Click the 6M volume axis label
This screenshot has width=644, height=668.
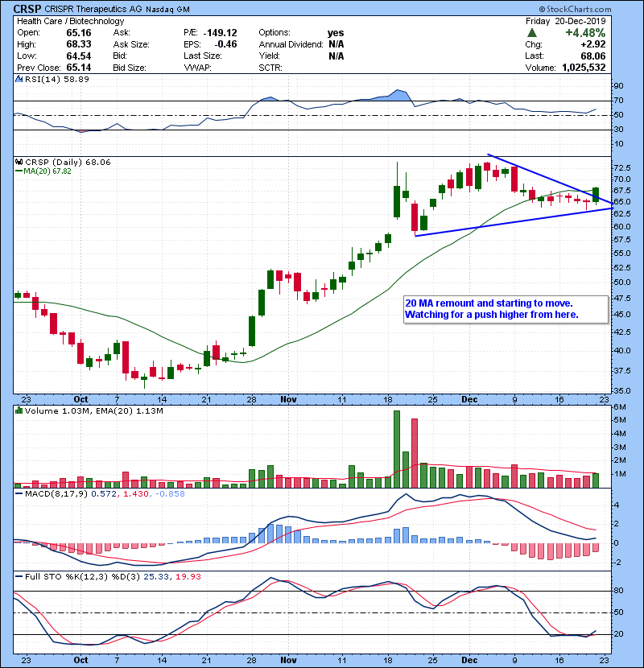click(x=620, y=406)
